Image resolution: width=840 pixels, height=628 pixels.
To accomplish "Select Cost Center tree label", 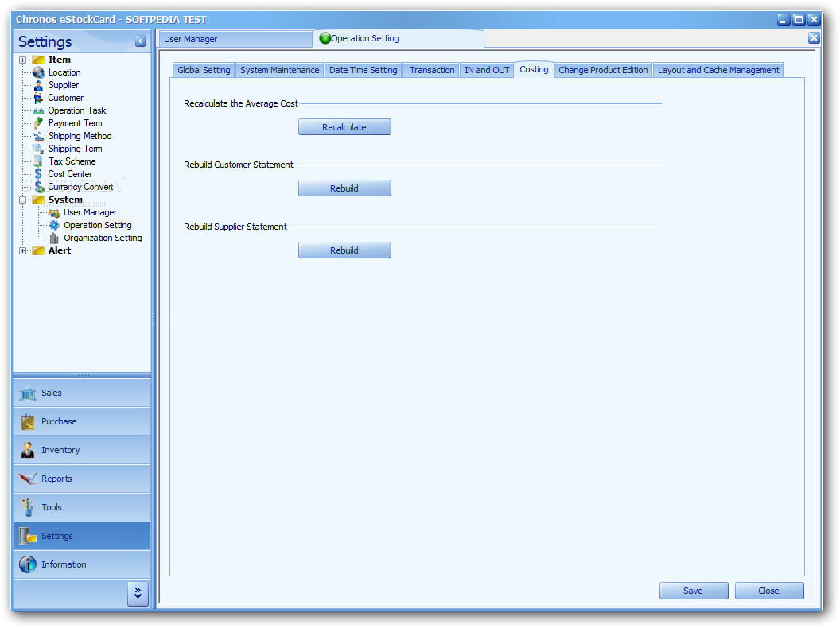I will tap(70, 174).
